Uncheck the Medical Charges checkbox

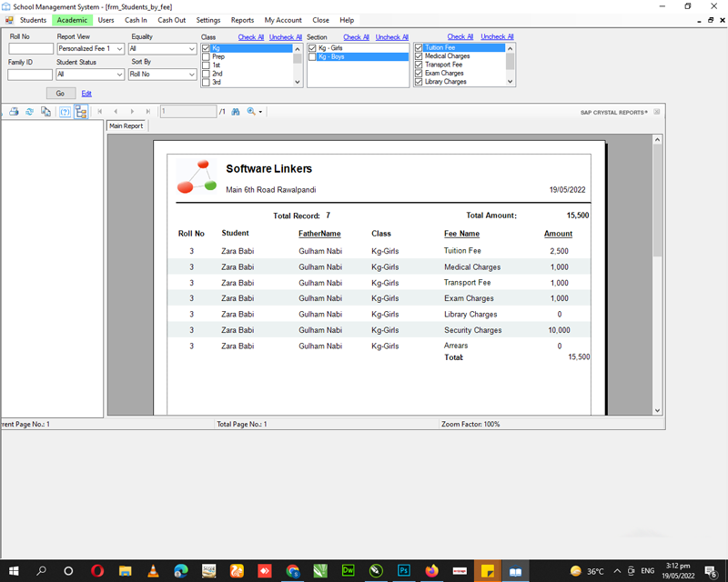coord(419,56)
